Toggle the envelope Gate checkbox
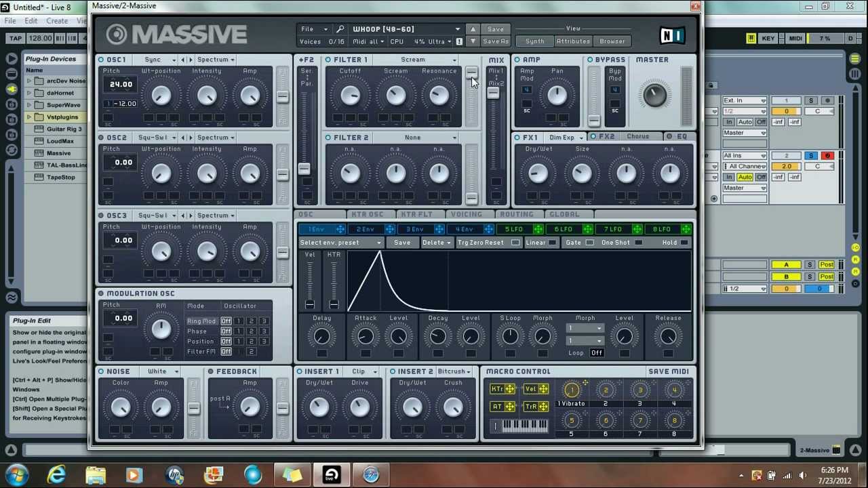The height and width of the screenshot is (488, 868). pos(589,243)
